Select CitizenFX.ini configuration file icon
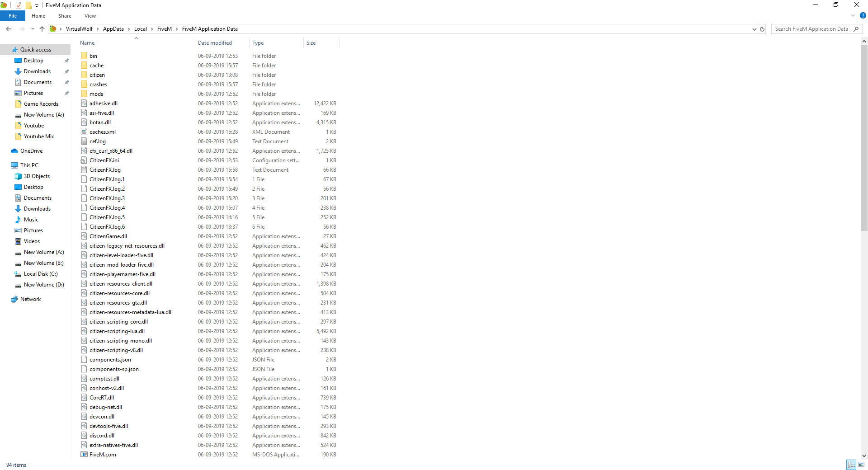Viewport: 868px width, 470px height. click(84, 160)
